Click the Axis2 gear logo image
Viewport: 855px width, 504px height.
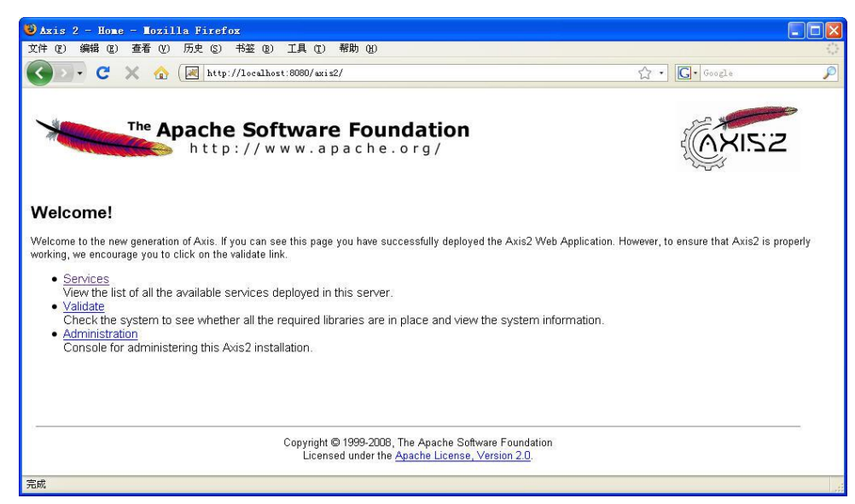pos(741,139)
